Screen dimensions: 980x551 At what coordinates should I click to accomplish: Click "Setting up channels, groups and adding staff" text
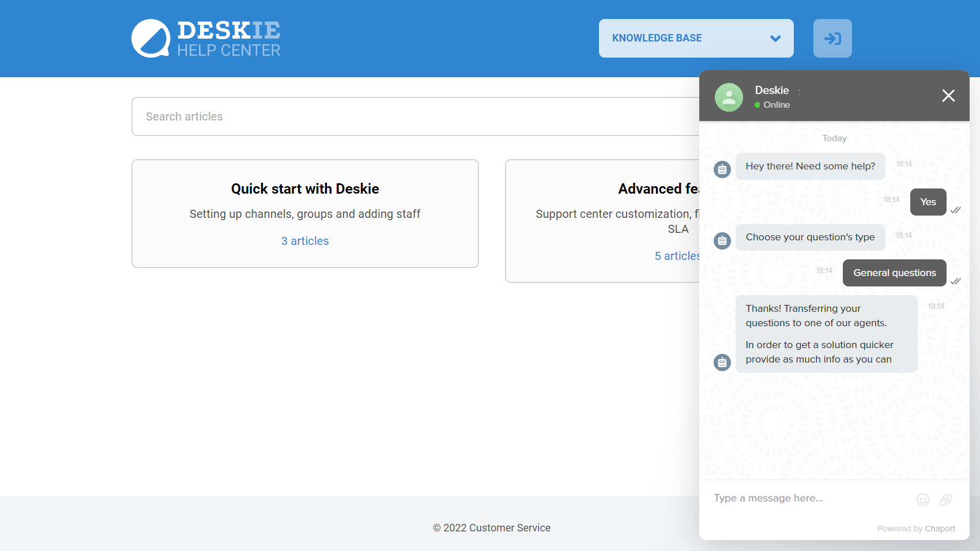(x=305, y=214)
